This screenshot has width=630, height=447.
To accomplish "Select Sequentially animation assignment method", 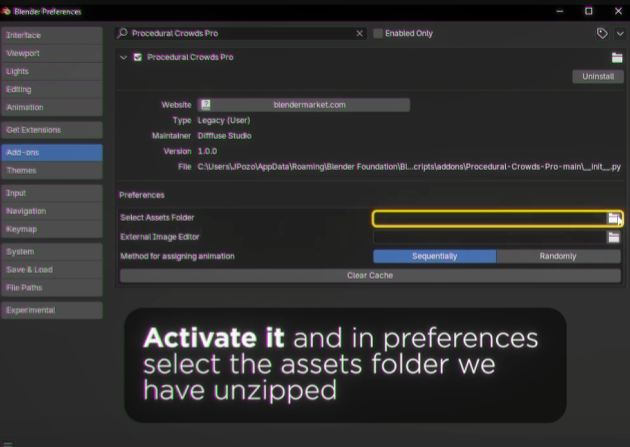I will click(434, 256).
